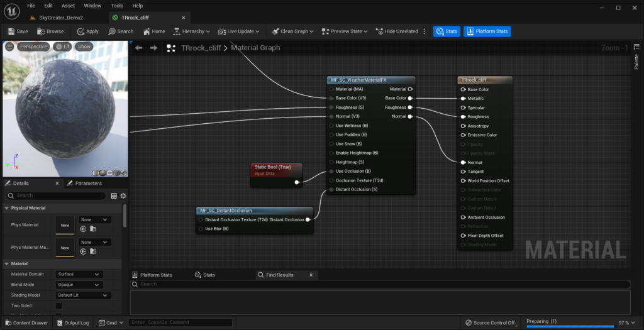The width and height of the screenshot is (644, 330).
Task: Open the preview viewport hamburger options menu
Action: point(9,47)
